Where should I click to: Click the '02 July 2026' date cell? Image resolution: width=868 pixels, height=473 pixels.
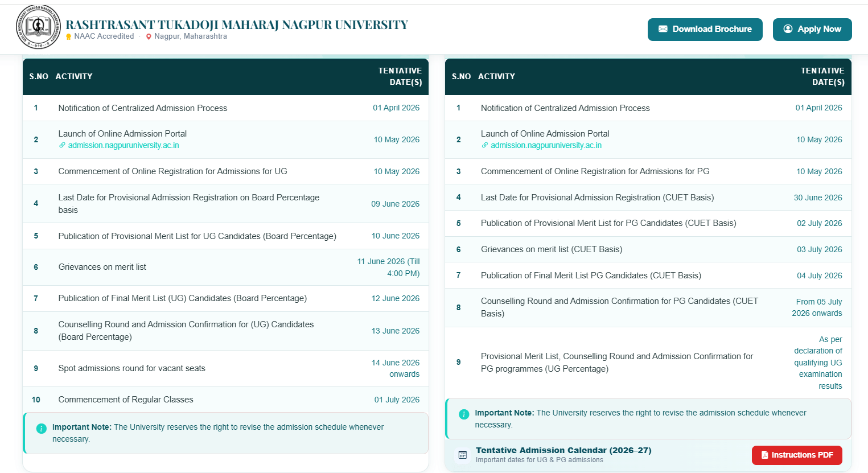pyautogui.click(x=820, y=223)
